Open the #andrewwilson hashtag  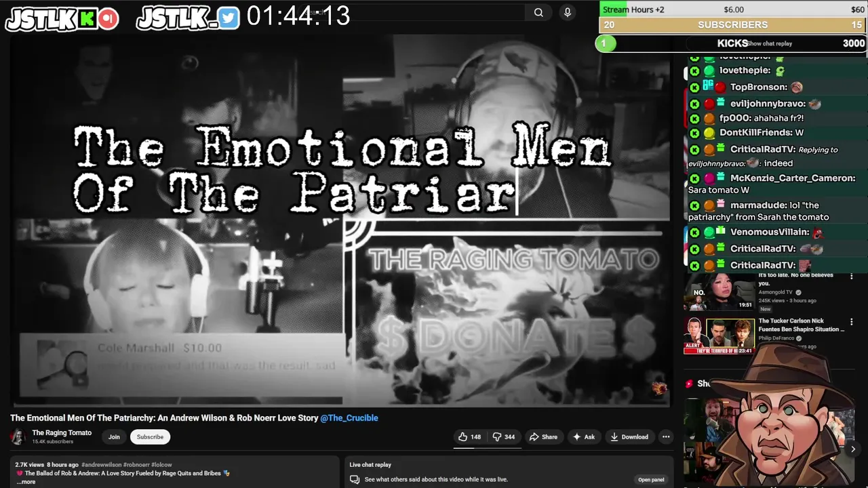[x=101, y=465]
